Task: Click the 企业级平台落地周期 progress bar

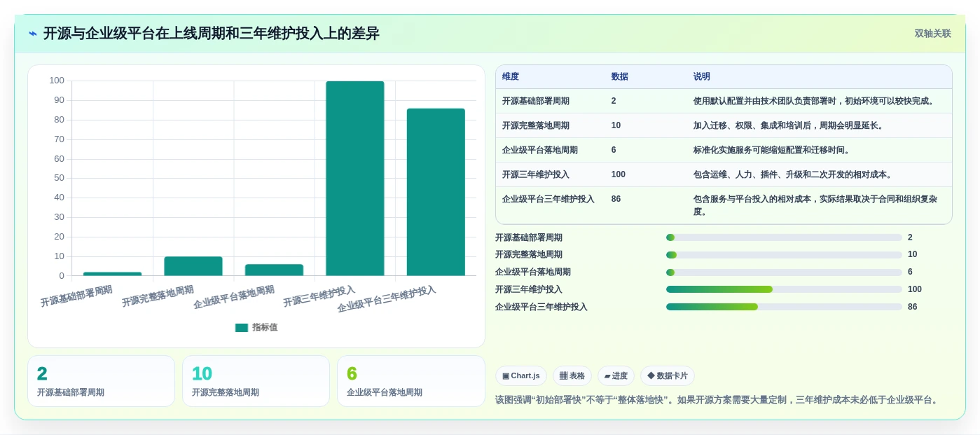Action: pos(784,272)
